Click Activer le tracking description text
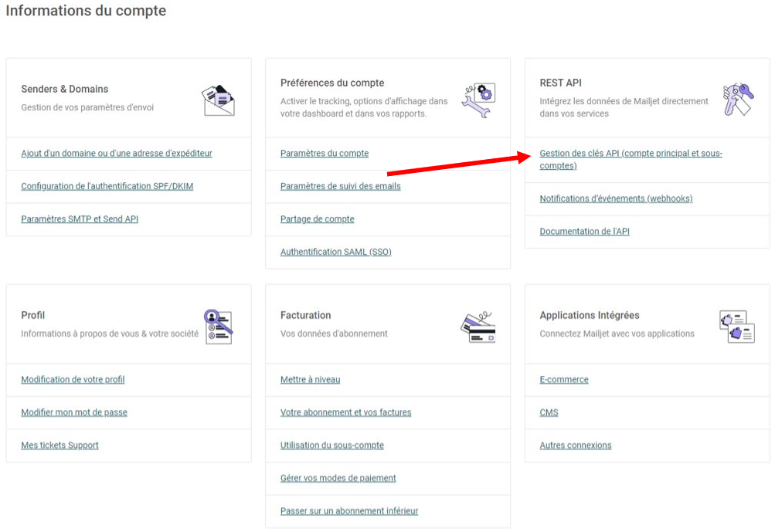This screenshot has height=532, width=775. (364, 107)
